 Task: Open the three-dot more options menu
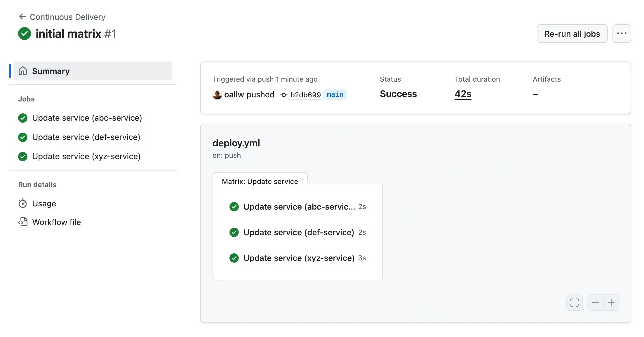tap(622, 34)
